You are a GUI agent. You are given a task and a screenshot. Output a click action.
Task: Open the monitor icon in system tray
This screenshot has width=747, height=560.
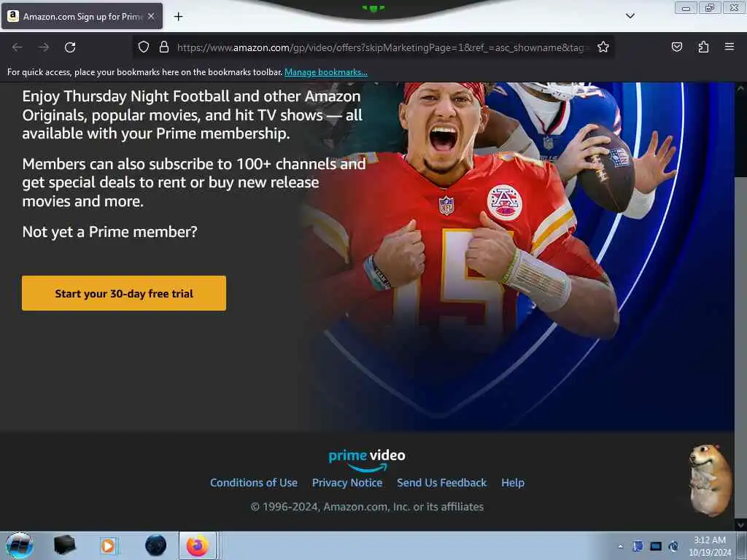[x=656, y=546]
